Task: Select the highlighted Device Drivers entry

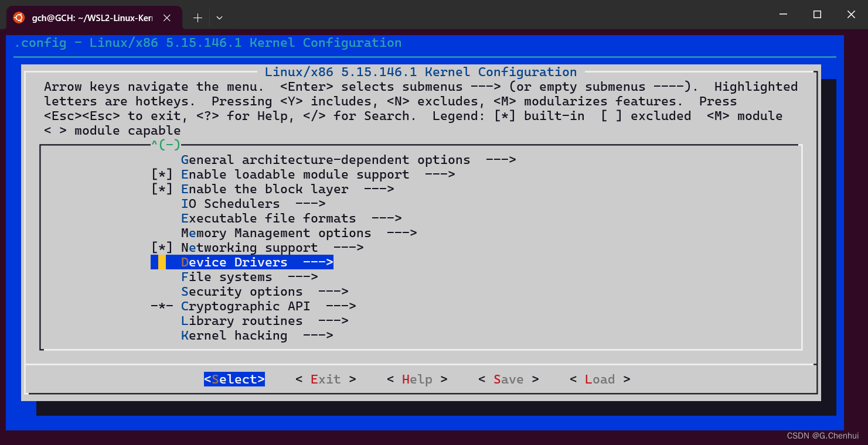Action: (242, 262)
